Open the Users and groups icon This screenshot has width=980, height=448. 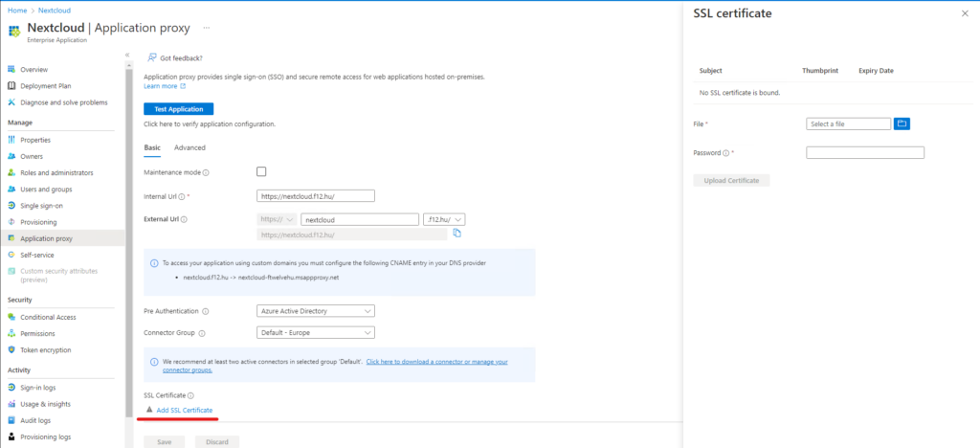(11, 189)
